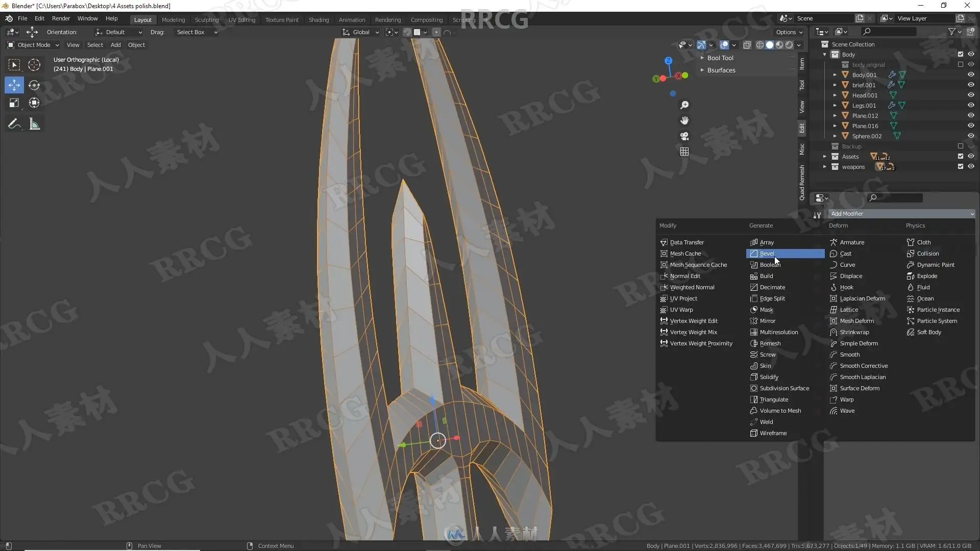
Task: Click the zoom magnifier viewport icon
Action: click(x=684, y=105)
